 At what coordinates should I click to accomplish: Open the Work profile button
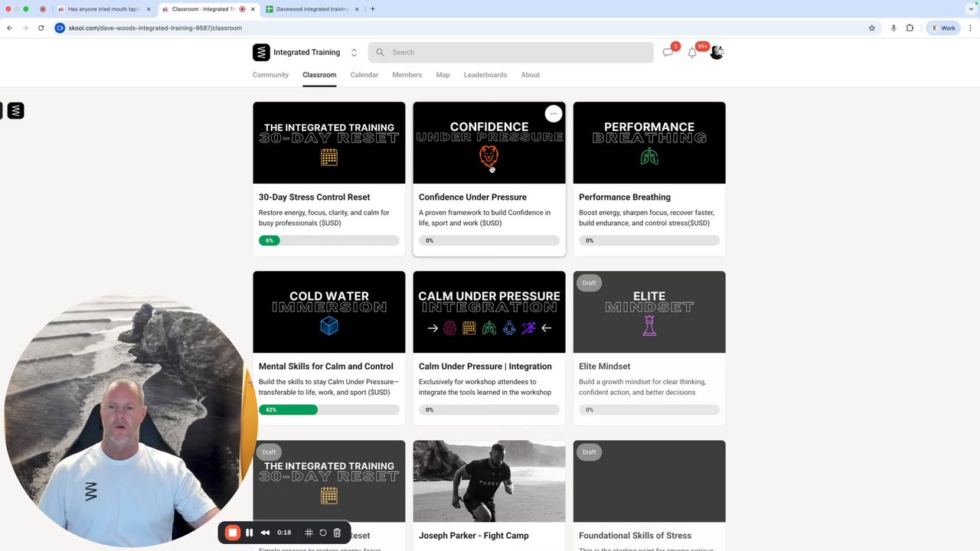(x=942, y=28)
